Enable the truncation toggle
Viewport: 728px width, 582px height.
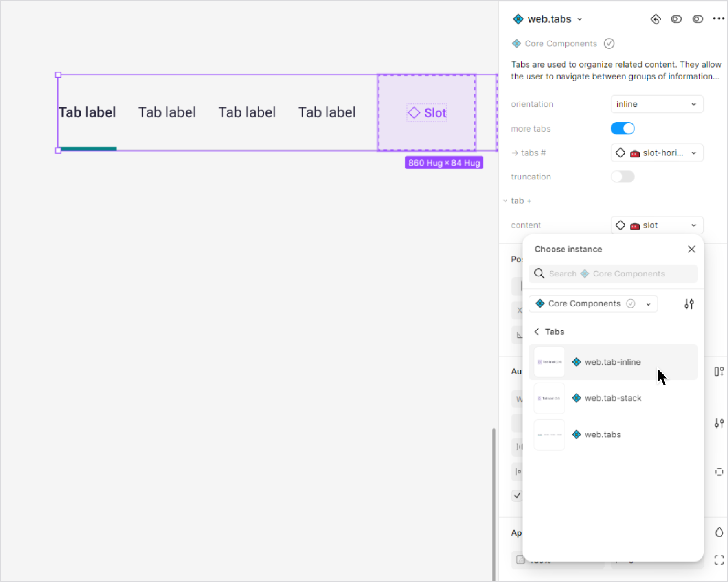(x=623, y=177)
